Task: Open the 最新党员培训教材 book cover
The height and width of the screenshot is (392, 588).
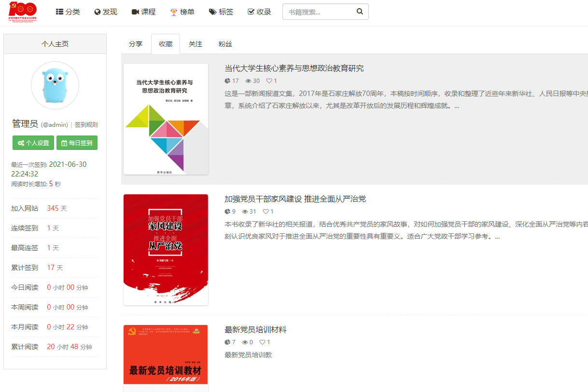Action: click(166, 358)
